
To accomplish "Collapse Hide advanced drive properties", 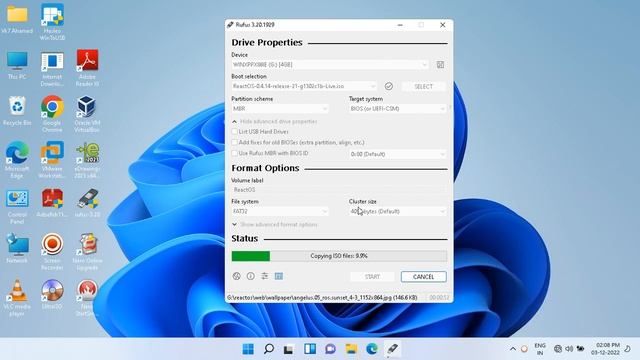I will 274,122.
